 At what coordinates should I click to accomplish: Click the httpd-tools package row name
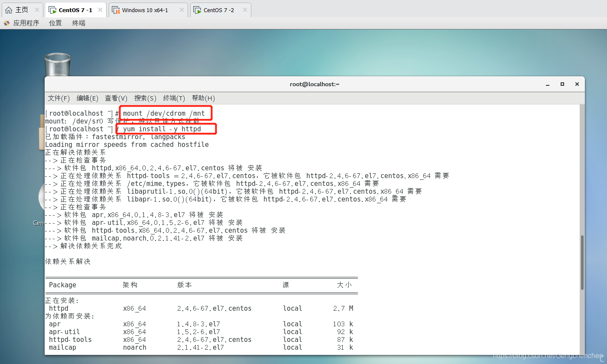(70, 340)
